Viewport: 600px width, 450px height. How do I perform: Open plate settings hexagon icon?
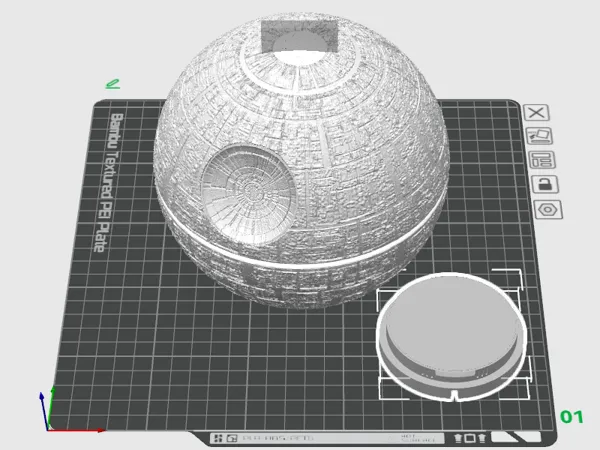pos(548,210)
